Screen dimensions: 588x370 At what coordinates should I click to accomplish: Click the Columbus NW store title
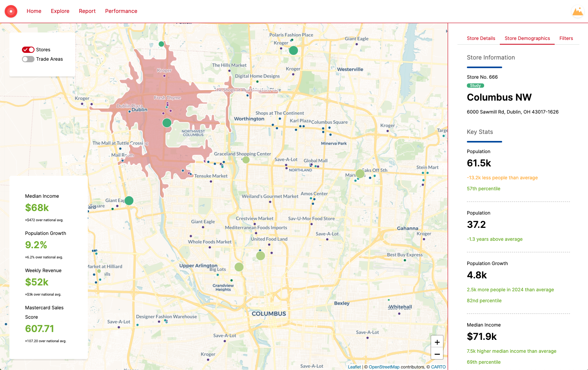[x=499, y=97]
